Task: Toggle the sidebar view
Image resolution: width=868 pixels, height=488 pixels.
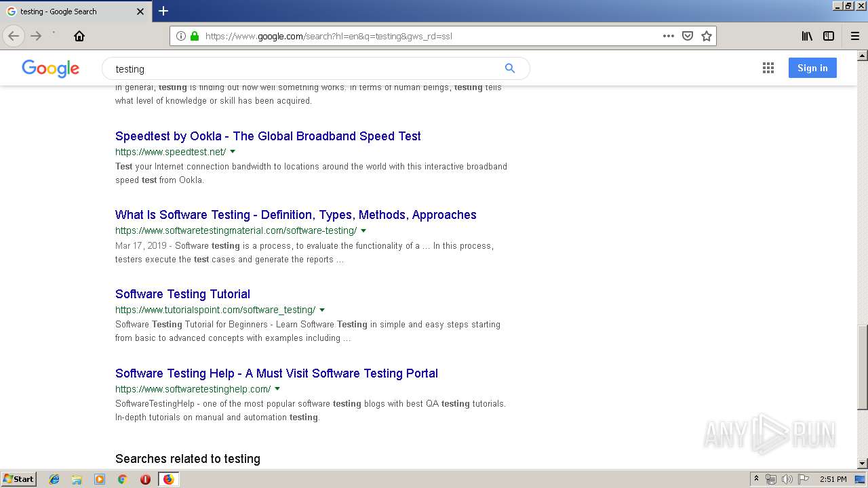Action: (x=829, y=36)
